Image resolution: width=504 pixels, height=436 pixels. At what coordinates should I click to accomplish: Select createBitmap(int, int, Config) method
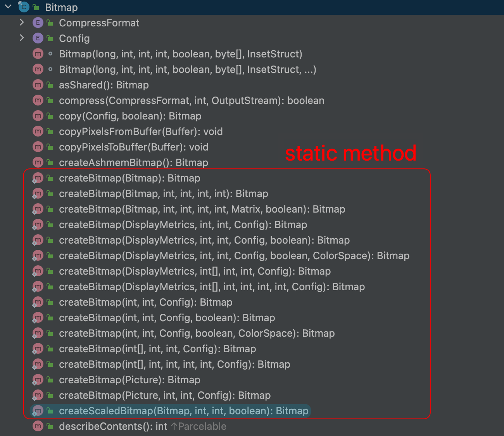[x=145, y=302]
